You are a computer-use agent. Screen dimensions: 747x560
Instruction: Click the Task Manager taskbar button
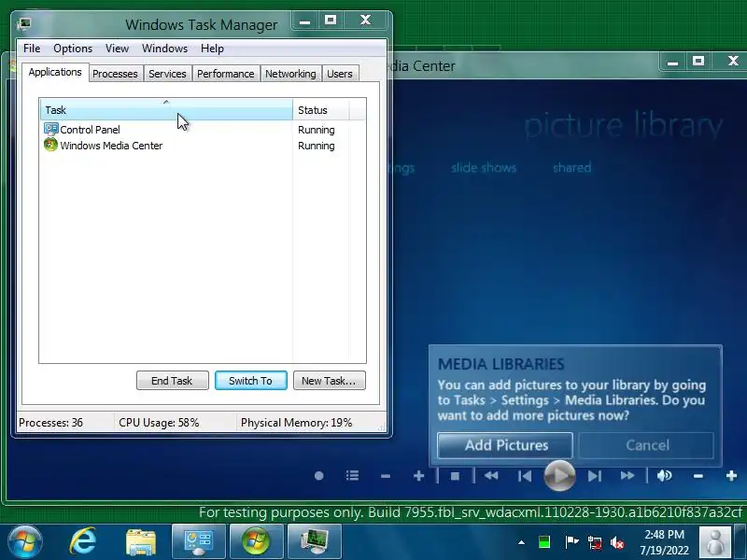click(315, 541)
